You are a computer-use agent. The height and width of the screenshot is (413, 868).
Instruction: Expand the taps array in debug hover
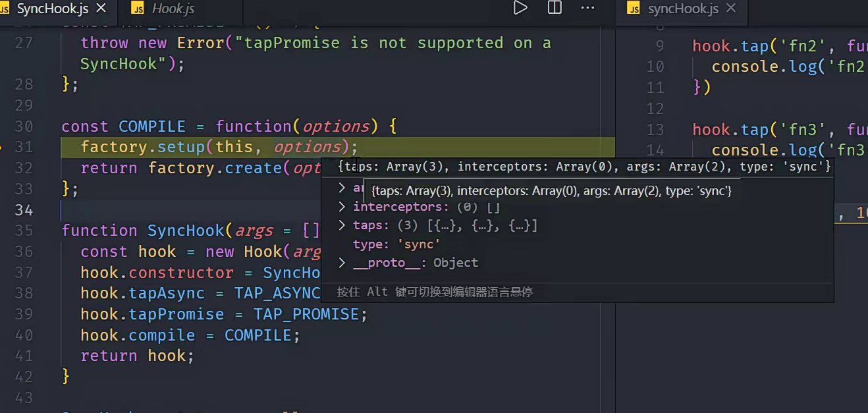341,225
